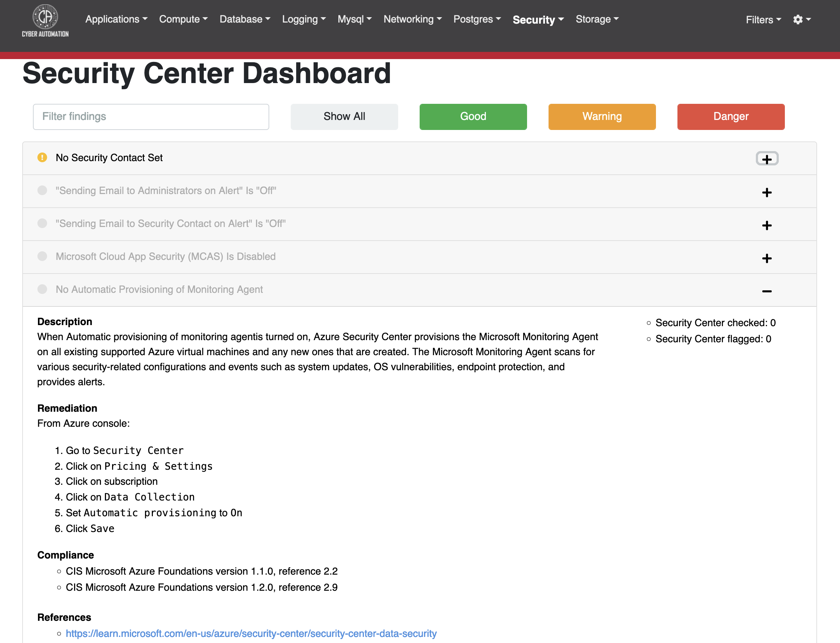
Task: Expand No Security Contact Set with plus icon
Action: tap(767, 159)
